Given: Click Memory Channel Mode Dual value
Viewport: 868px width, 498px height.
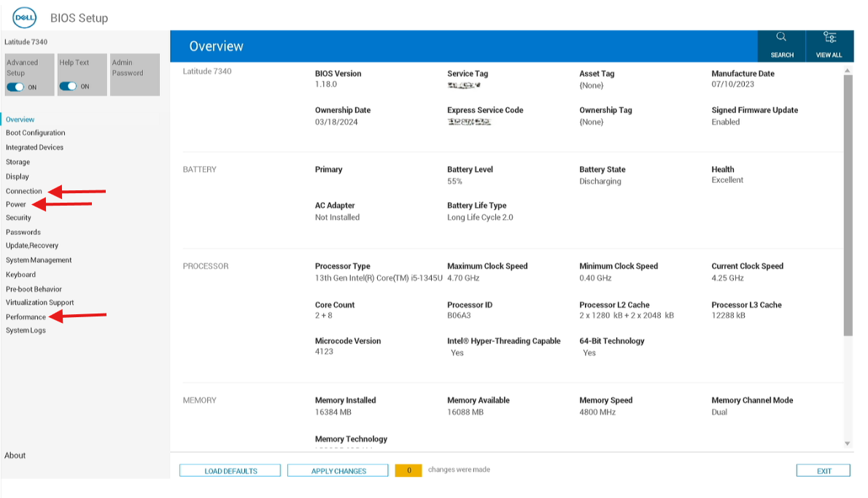Looking at the screenshot, I should (719, 412).
